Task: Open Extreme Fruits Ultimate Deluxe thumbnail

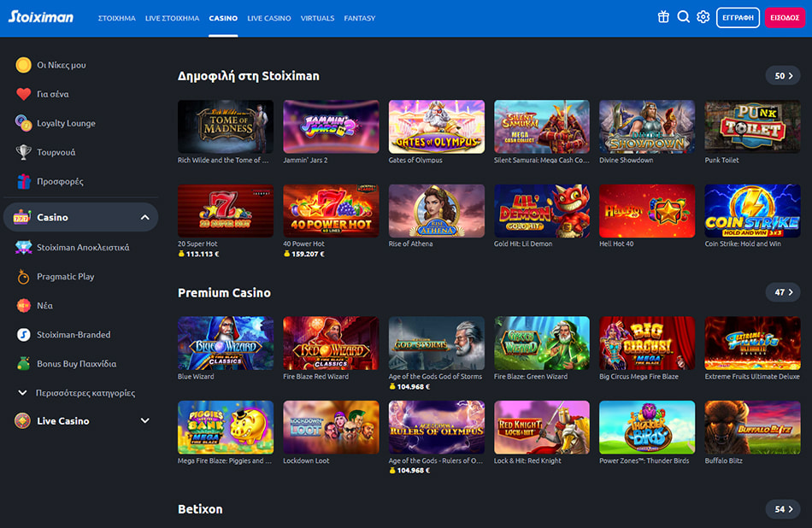Action: coord(752,343)
